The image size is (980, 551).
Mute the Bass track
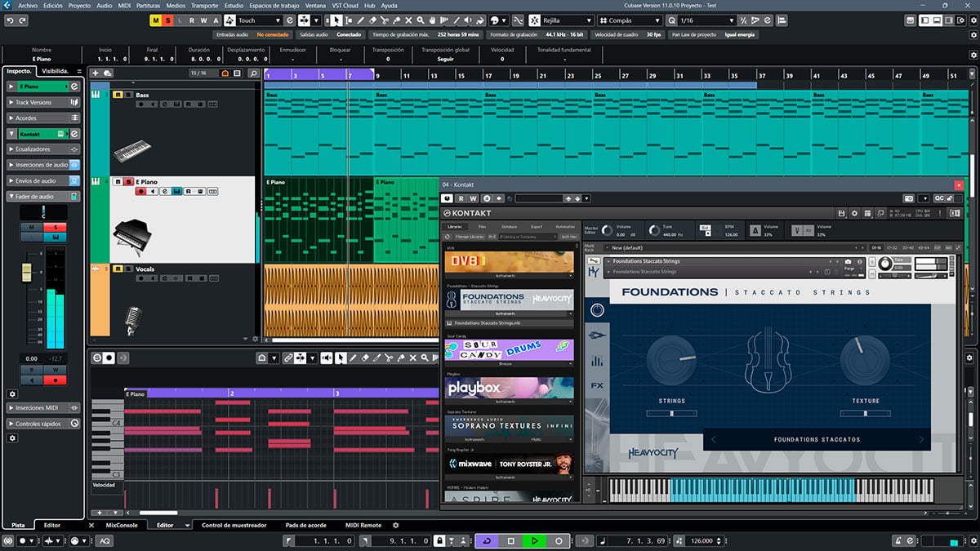(x=118, y=95)
